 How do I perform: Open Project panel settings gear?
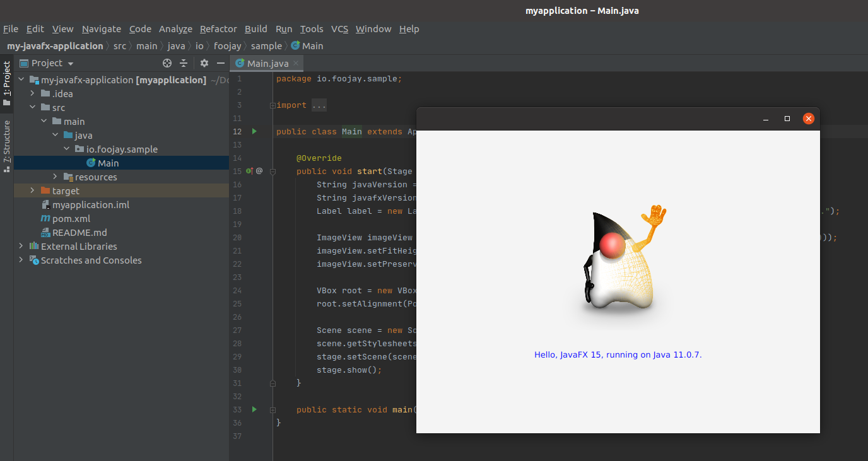[204, 63]
